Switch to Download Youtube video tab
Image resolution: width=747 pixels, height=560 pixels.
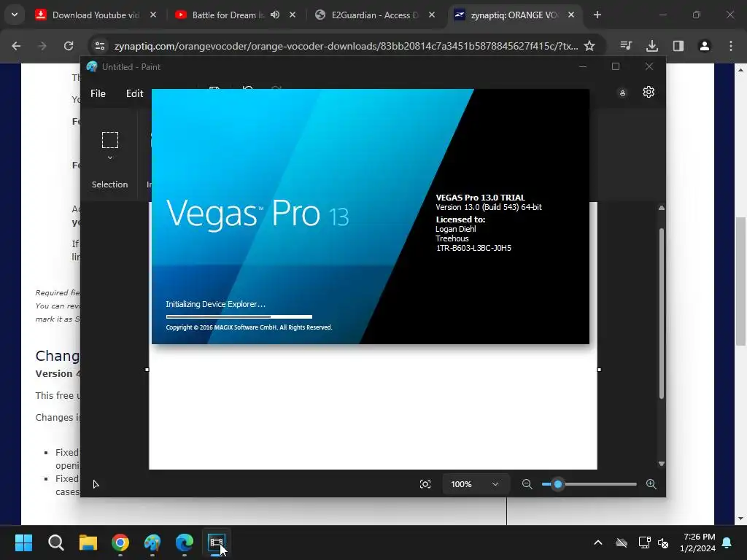[96, 15]
